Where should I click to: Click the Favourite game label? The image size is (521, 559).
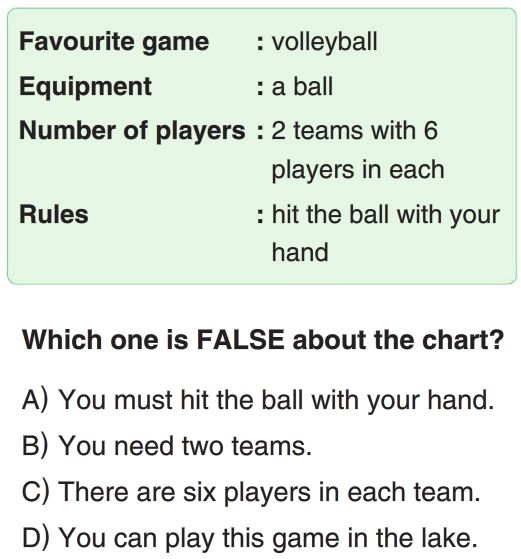tap(114, 42)
